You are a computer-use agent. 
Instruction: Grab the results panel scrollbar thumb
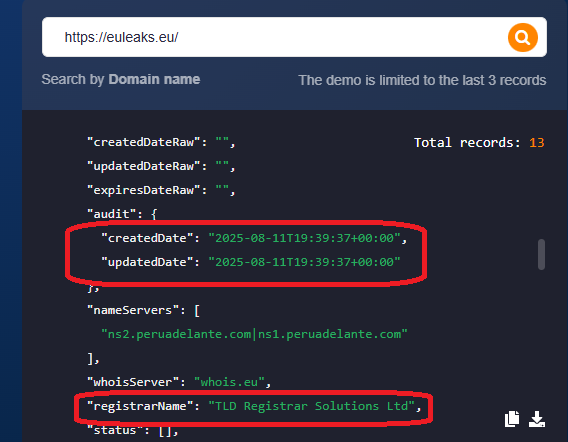(542, 254)
